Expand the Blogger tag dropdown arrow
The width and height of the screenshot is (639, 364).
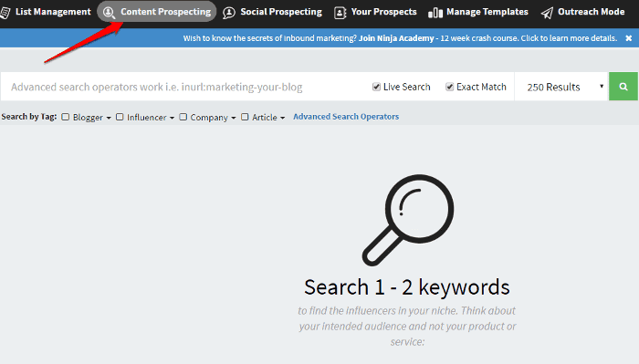pos(109,118)
